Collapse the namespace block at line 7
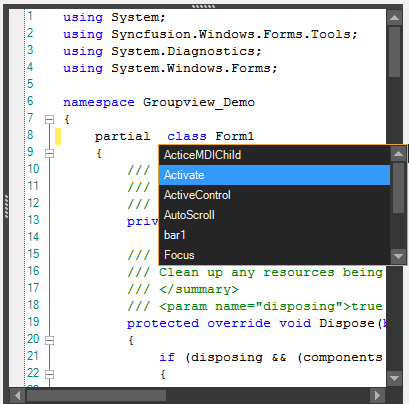The width and height of the screenshot is (409, 404). 49,119
